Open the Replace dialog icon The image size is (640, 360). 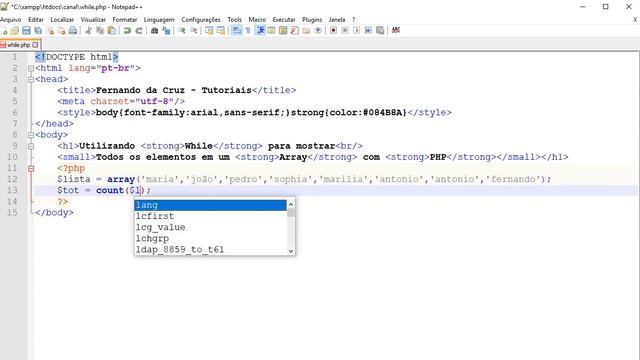(166, 31)
